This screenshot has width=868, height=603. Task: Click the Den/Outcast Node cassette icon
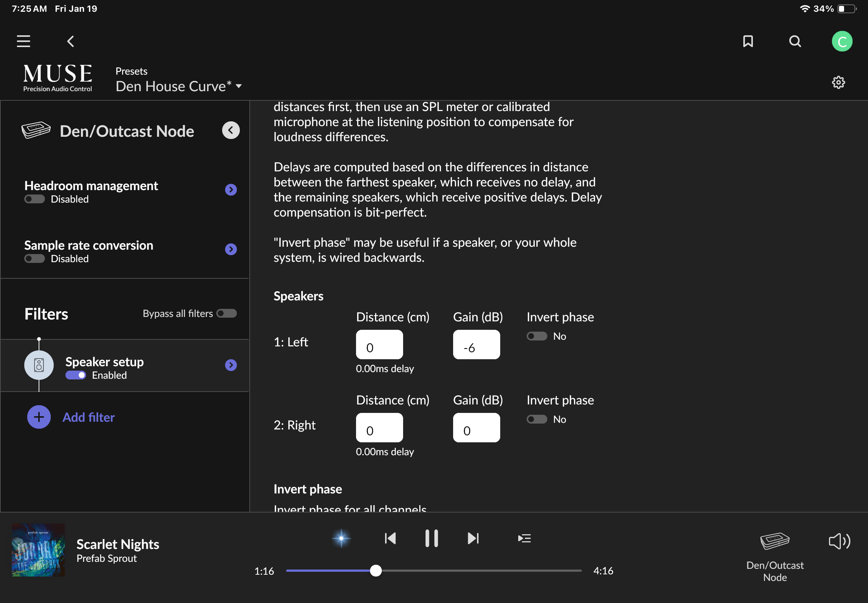(x=36, y=130)
